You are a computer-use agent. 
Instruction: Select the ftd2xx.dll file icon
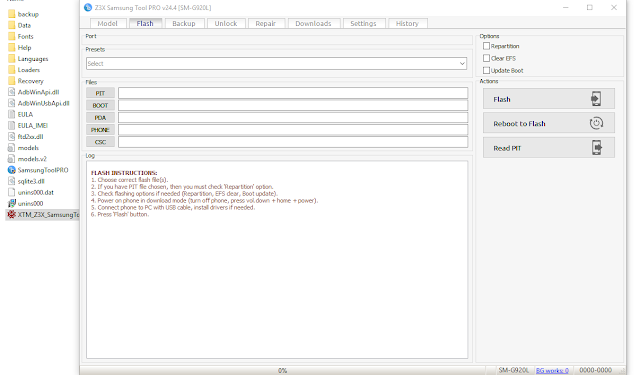coord(12,136)
